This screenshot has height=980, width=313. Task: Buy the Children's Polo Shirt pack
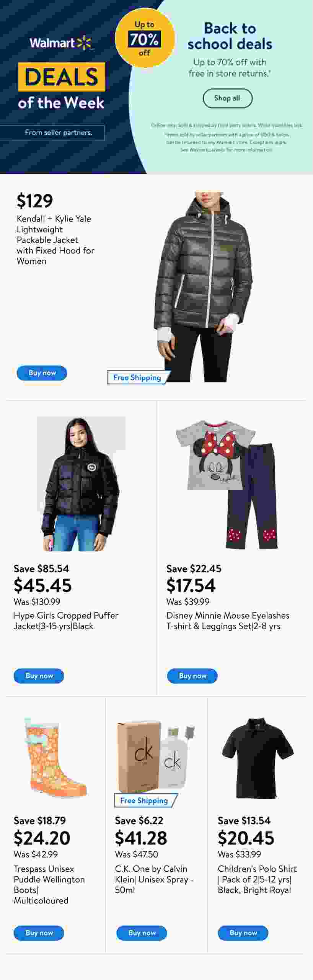(x=243, y=933)
